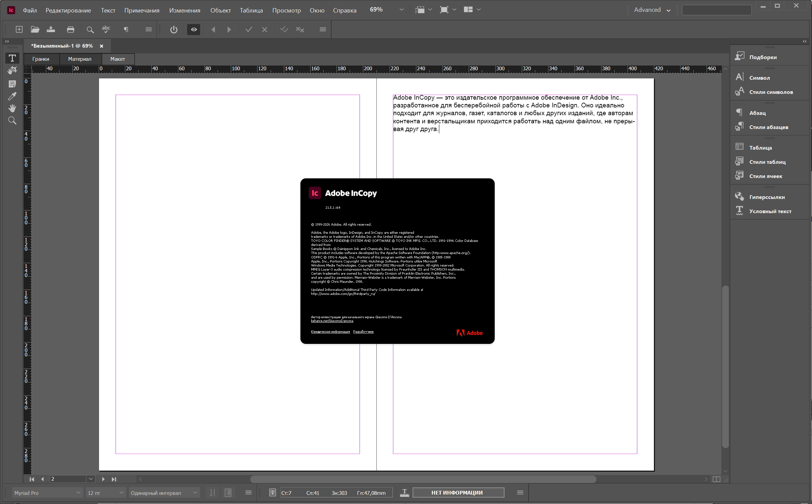Viewport: 812px width, 504px height.
Task: Toggle paragraph styles column icon in bottom bar
Action: pyautogui.click(x=228, y=493)
